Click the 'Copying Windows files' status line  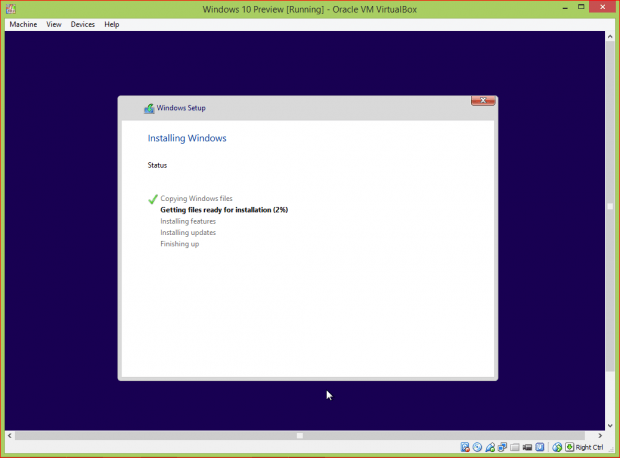pyautogui.click(x=197, y=199)
